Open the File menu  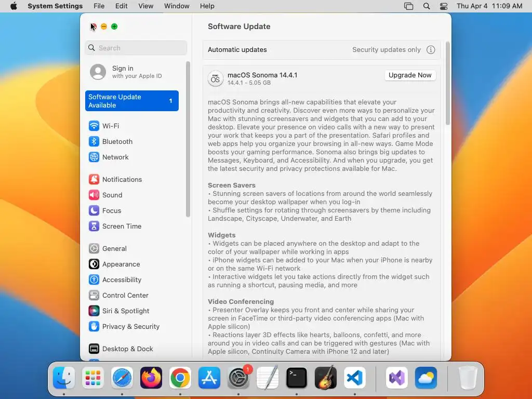[99, 6]
